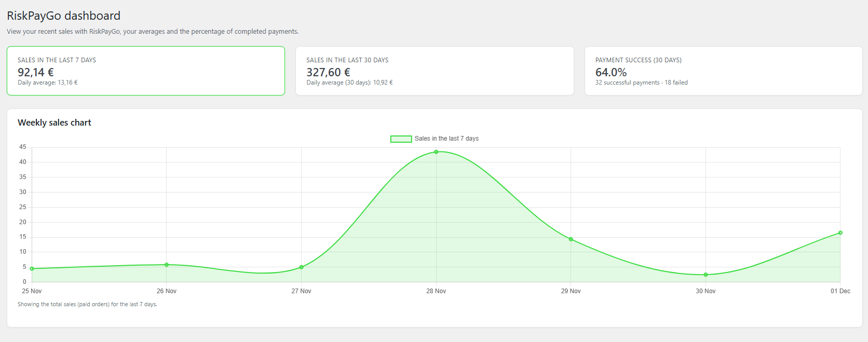Screen dimensions: 868x342
Task: Select the 'Sales in the last 30 days' card
Action: coord(435,71)
